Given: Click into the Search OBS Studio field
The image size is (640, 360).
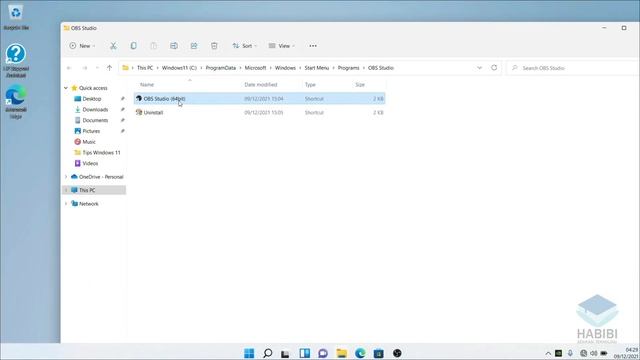Looking at the screenshot, I should [573, 68].
